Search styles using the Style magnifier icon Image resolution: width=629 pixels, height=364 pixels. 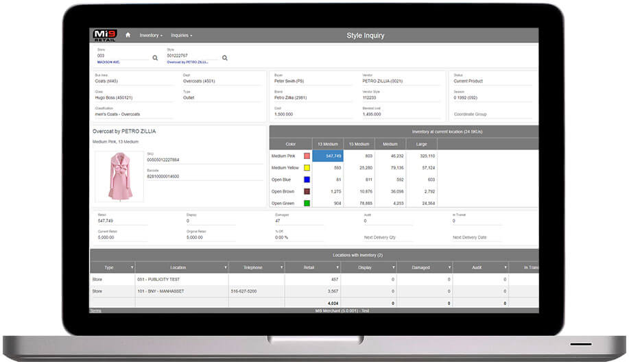(x=225, y=58)
